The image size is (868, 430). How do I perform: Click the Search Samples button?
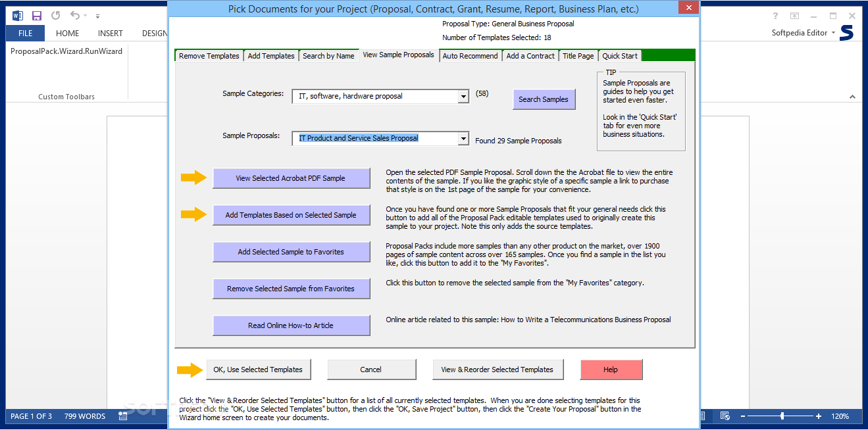[x=544, y=99]
